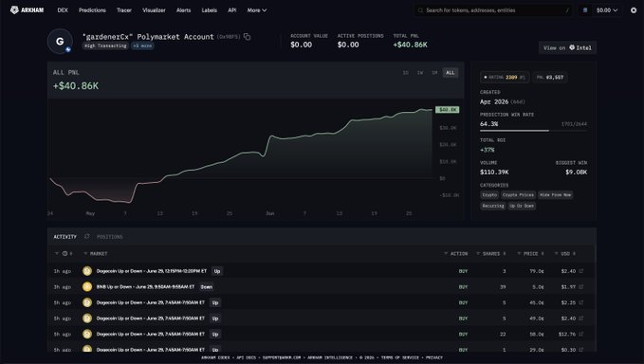Screen dimensions: 644x364
Task: Click the search magnifier icon
Action: (420, 10)
